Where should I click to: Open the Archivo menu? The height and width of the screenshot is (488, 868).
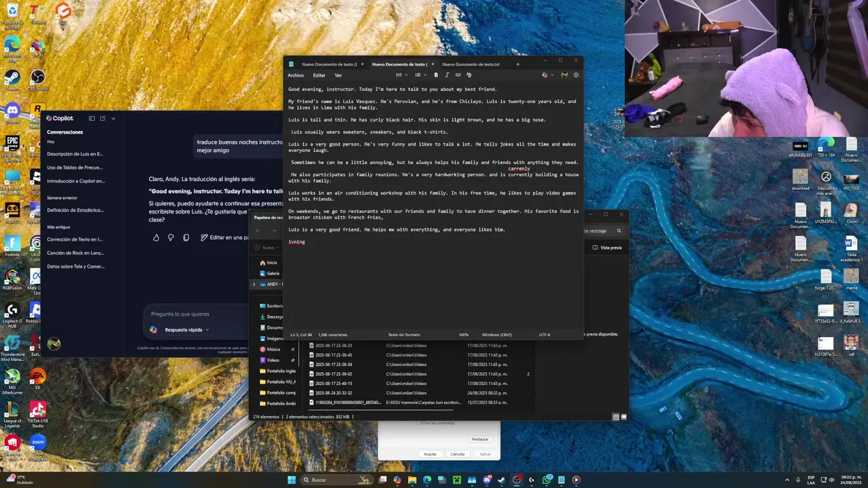click(x=296, y=75)
